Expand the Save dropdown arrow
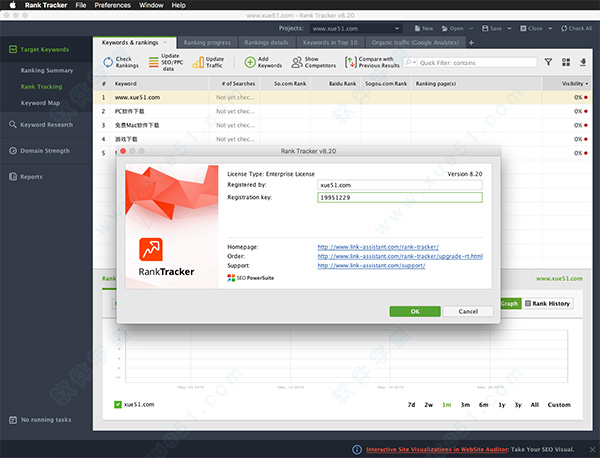 [509, 28]
